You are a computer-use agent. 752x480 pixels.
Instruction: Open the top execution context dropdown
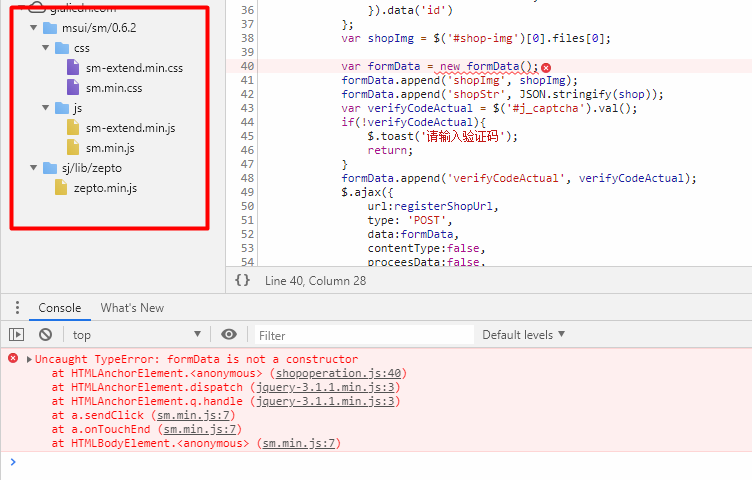click(136, 335)
